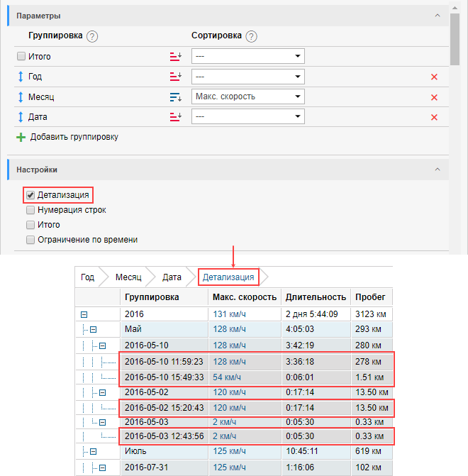Open sorting dropdown for Месяц row
Image resolution: width=468 pixels, height=476 pixels.
[247, 96]
